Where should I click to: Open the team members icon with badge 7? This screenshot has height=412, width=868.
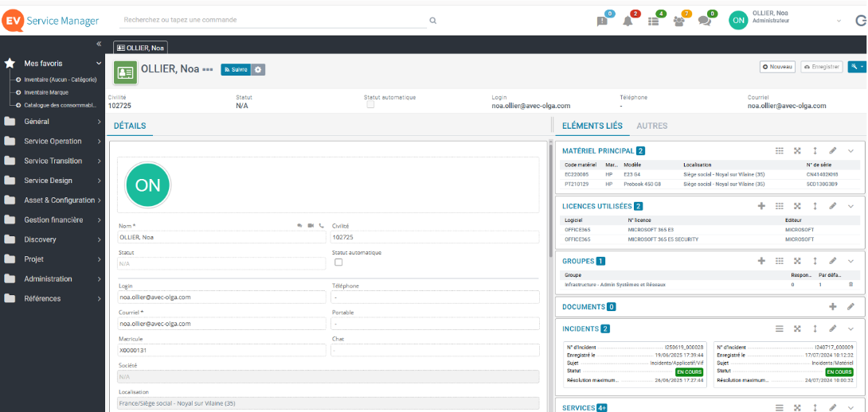click(678, 21)
